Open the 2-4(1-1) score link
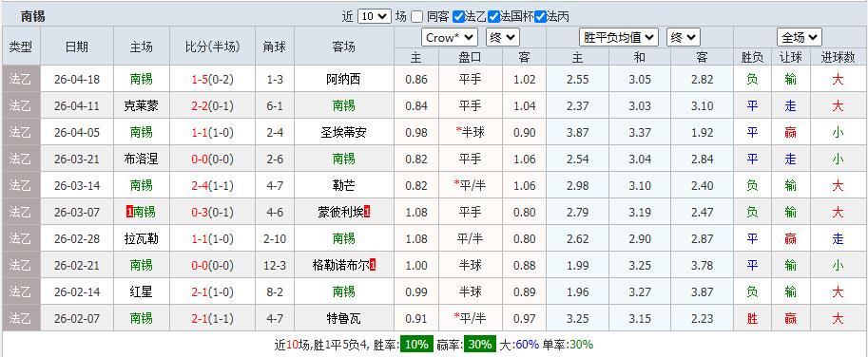Screen dimensions: 868x357 [x=213, y=185]
